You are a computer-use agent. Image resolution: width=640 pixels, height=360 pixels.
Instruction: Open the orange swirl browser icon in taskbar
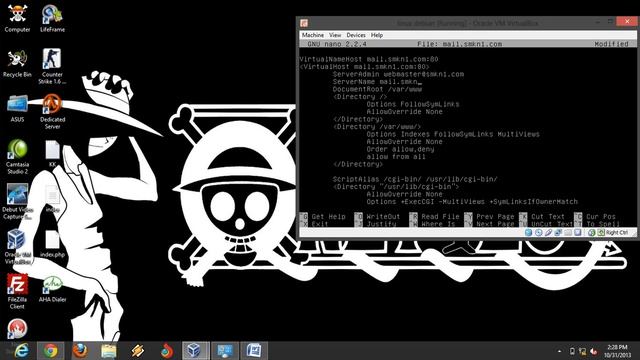click(x=167, y=351)
